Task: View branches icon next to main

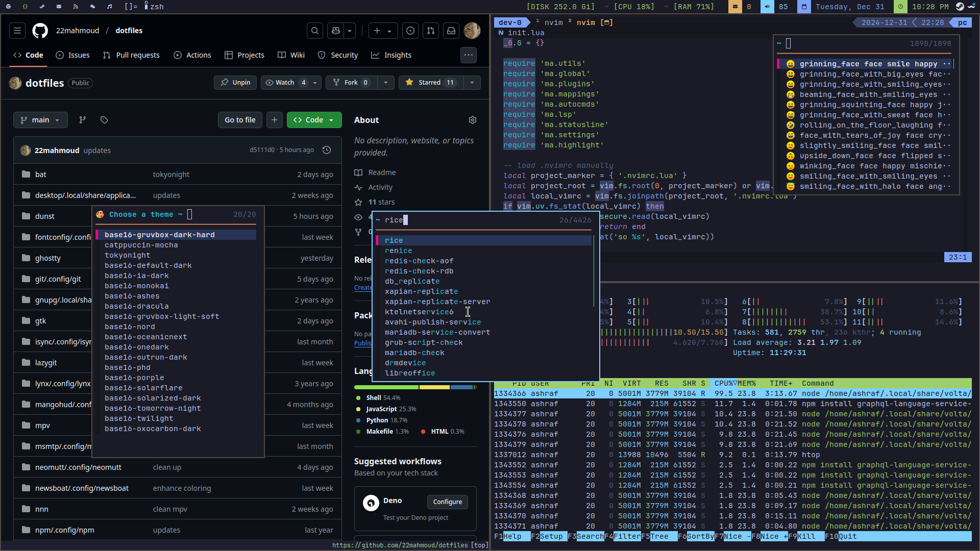Action: point(83,120)
